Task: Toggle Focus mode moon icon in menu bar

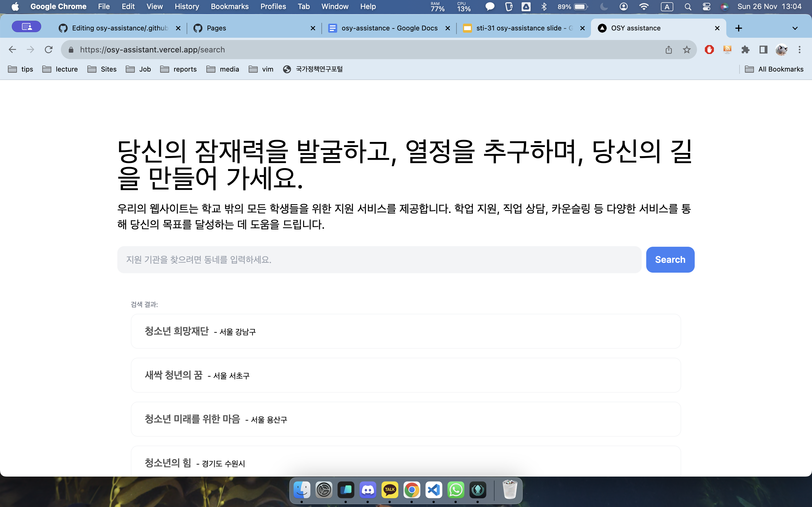Action: click(604, 7)
